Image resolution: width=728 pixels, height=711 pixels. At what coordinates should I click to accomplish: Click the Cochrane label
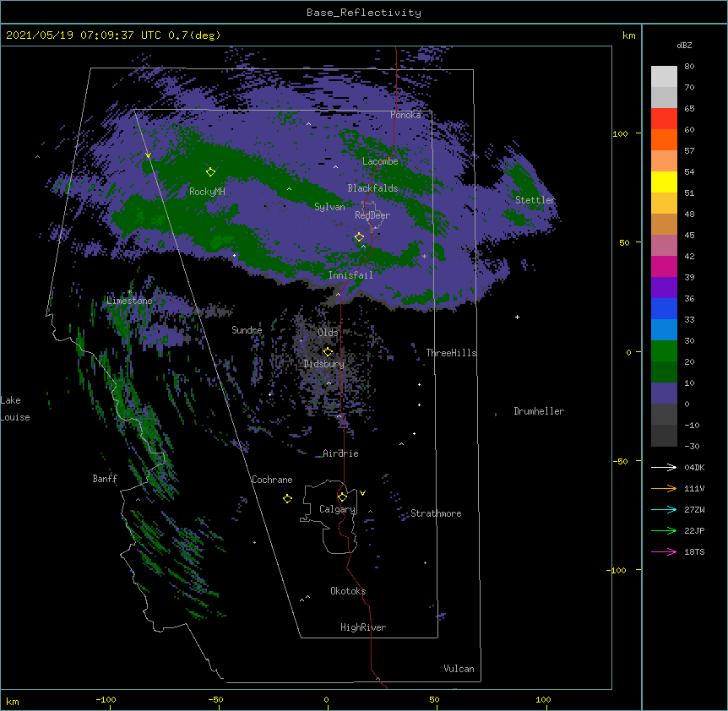click(272, 480)
